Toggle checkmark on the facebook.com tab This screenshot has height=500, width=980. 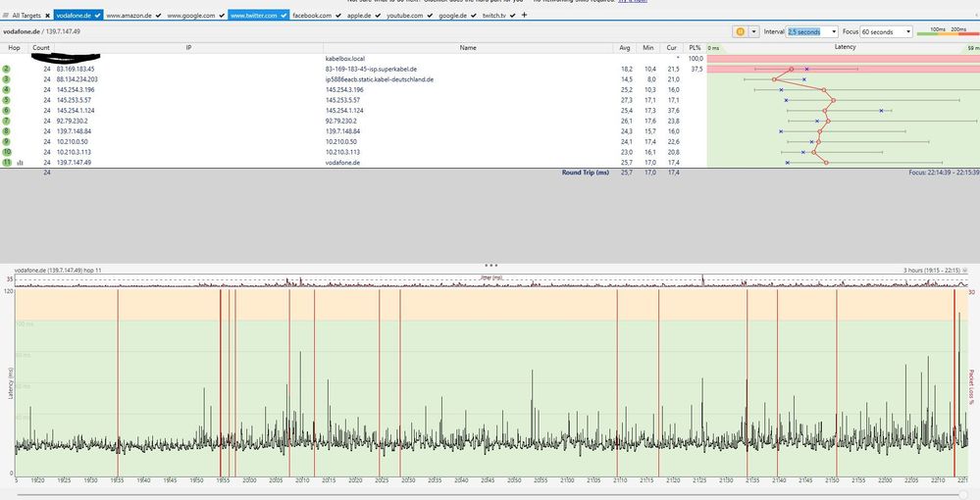pyautogui.click(x=337, y=16)
